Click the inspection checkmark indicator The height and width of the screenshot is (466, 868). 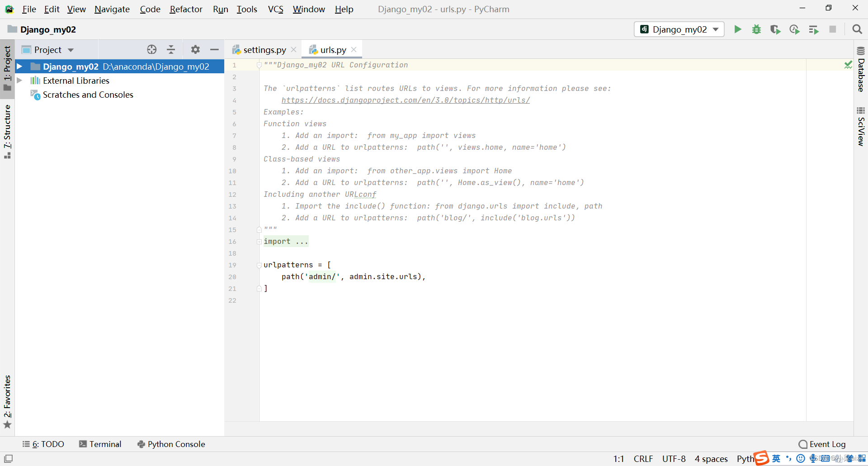click(848, 65)
